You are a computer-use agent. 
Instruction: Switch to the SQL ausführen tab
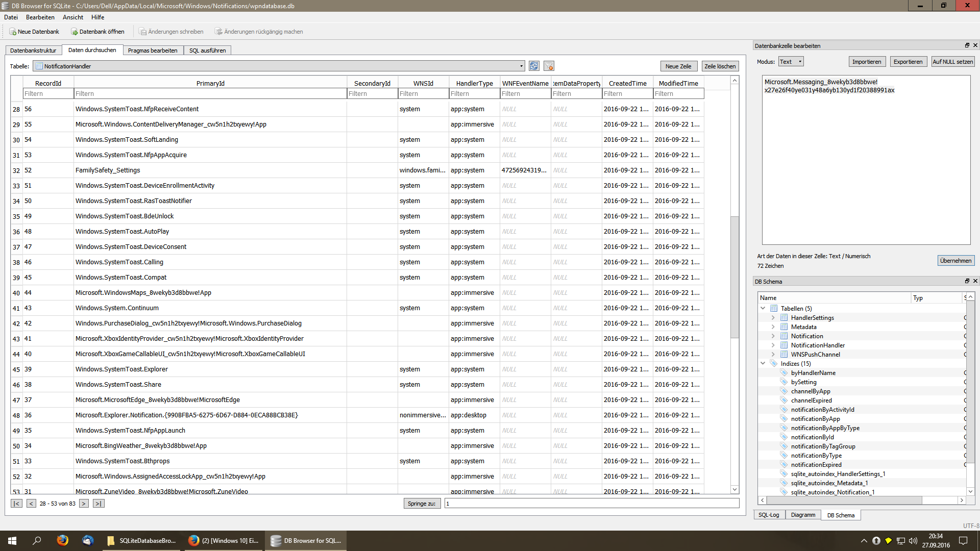coord(207,51)
